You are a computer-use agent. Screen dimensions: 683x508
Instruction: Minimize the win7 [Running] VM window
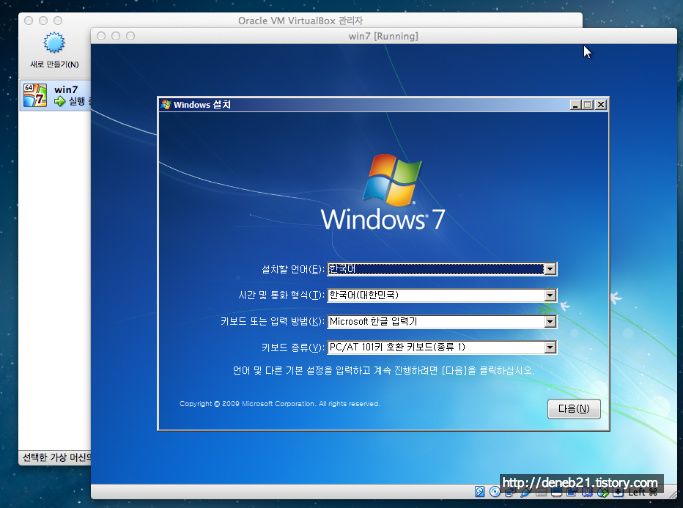pyautogui.click(x=116, y=36)
